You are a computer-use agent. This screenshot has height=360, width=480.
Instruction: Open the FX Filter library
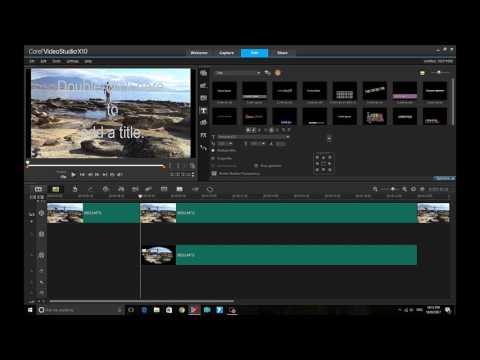[x=203, y=135]
